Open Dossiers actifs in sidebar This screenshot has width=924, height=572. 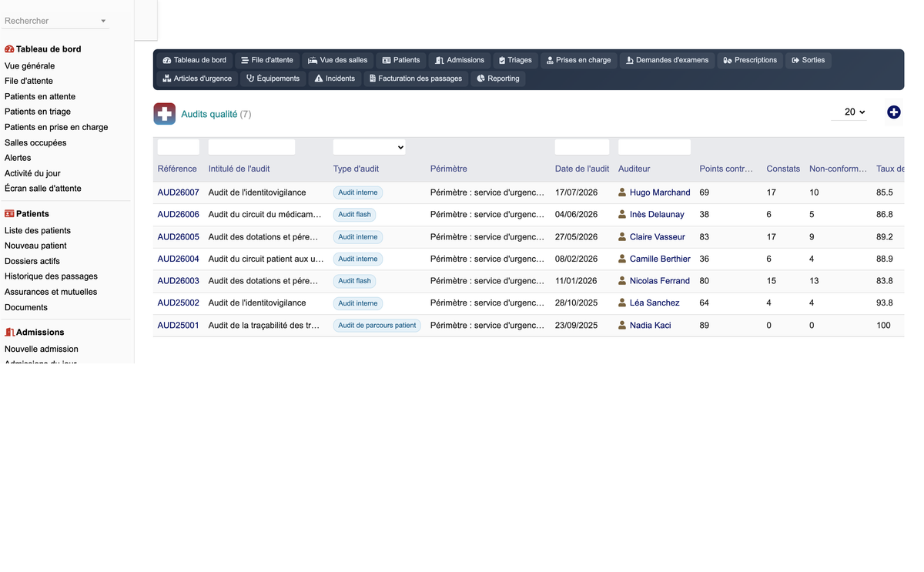click(32, 261)
